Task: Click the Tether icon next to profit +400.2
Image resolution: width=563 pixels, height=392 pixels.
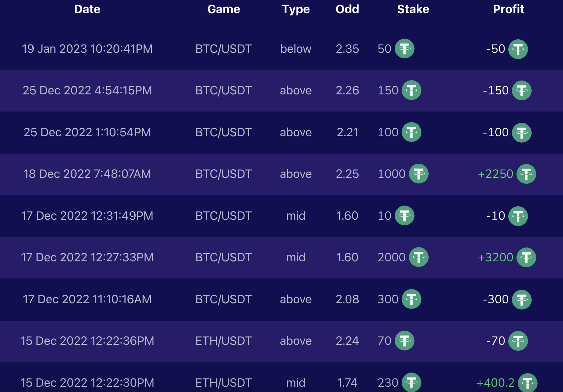Action: 528,383
